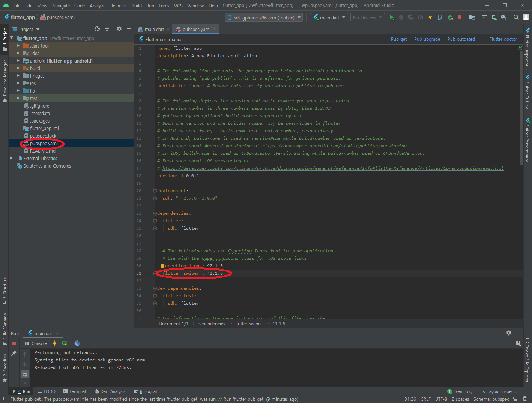Click the user account icon at top right

tap(526, 17)
